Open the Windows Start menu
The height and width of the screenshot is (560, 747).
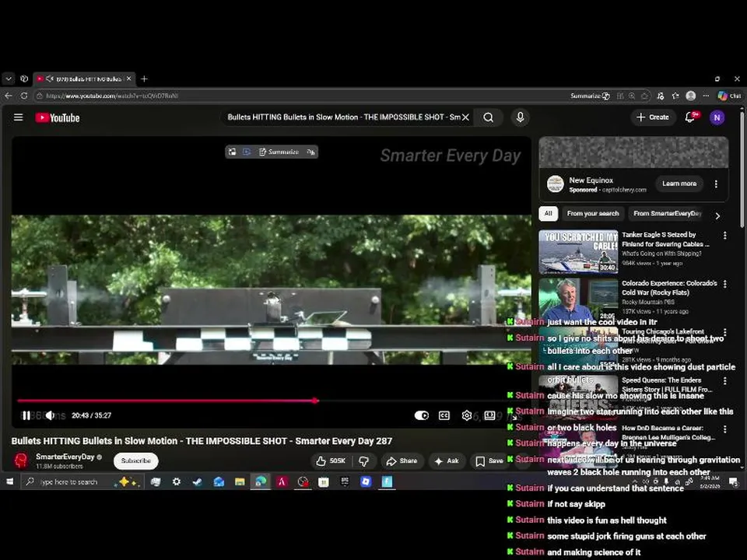tap(9, 482)
